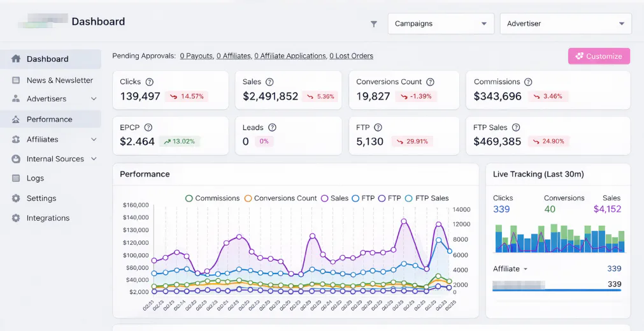Click help icon next to Leads
The height and width of the screenshot is (331, 644).
tap(272, 128)
